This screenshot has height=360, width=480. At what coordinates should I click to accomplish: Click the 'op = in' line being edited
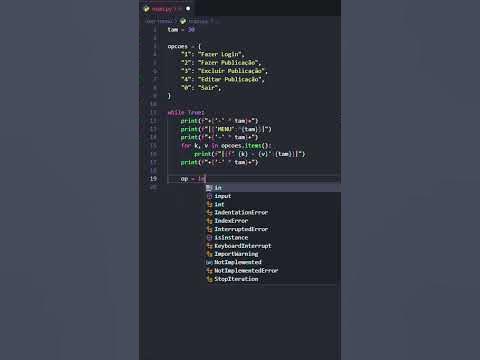[193, 179]
